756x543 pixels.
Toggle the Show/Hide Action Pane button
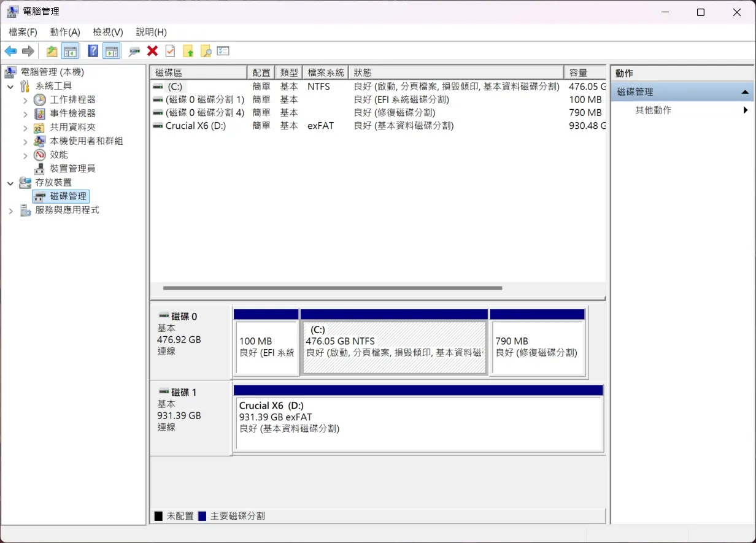111,51
